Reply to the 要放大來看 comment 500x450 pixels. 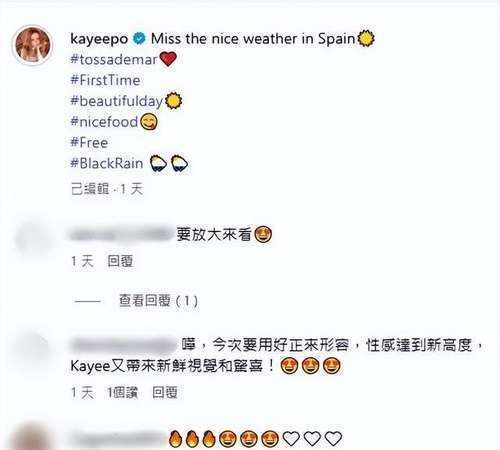click(x=120, y=261)
